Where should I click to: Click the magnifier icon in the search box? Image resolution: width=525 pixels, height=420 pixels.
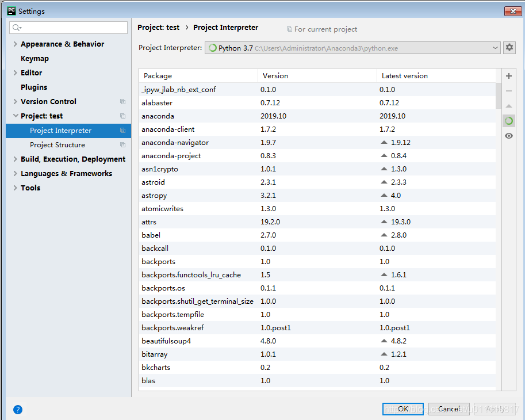(16, 28)
